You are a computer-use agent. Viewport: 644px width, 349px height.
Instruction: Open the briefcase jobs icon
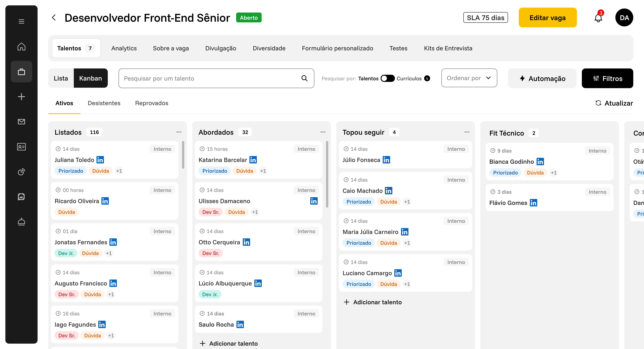coord(21,72)
